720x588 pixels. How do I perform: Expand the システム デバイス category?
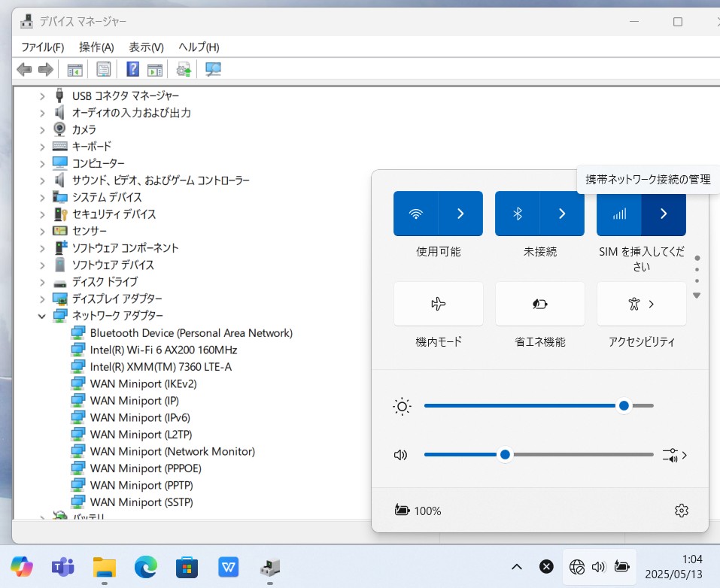pos(42,197)
